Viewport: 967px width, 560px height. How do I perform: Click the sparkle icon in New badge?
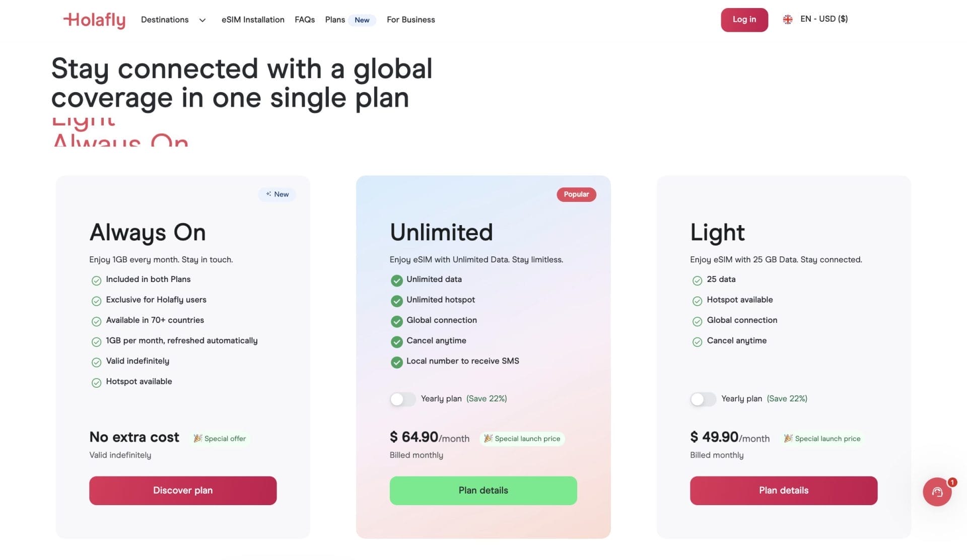(268, 194)
